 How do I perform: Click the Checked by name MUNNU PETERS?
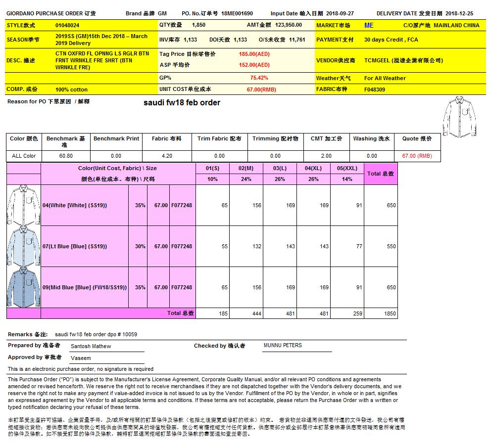tap(283, 345)
